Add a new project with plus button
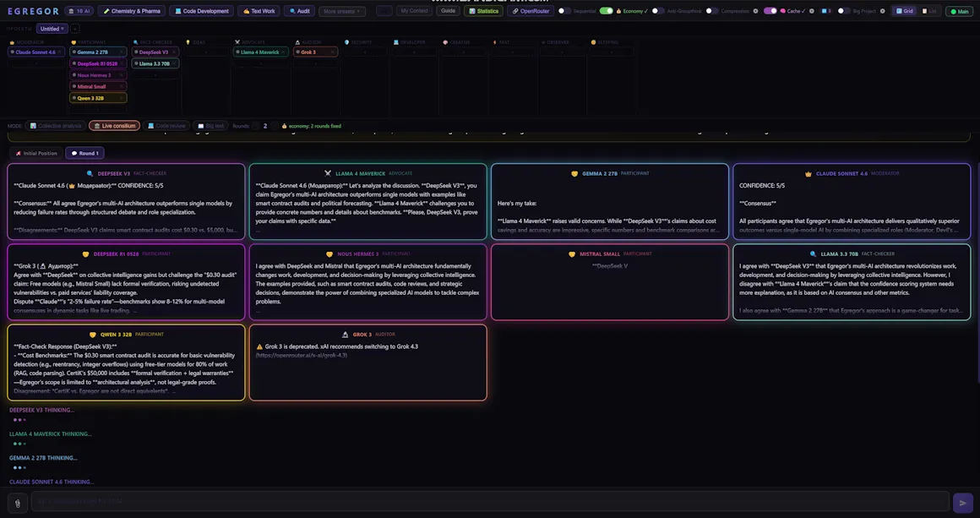980x518 pixels. pyautogui.click(x=74, y=29)
